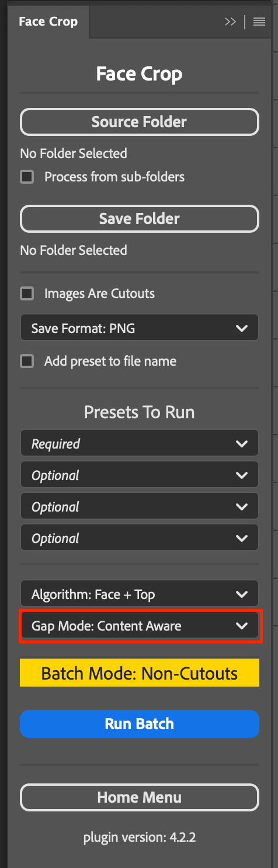This screenshot has height=868, width=278.
Task: Click the Gap Mode chevron arrow
Action: coord(242,626)
